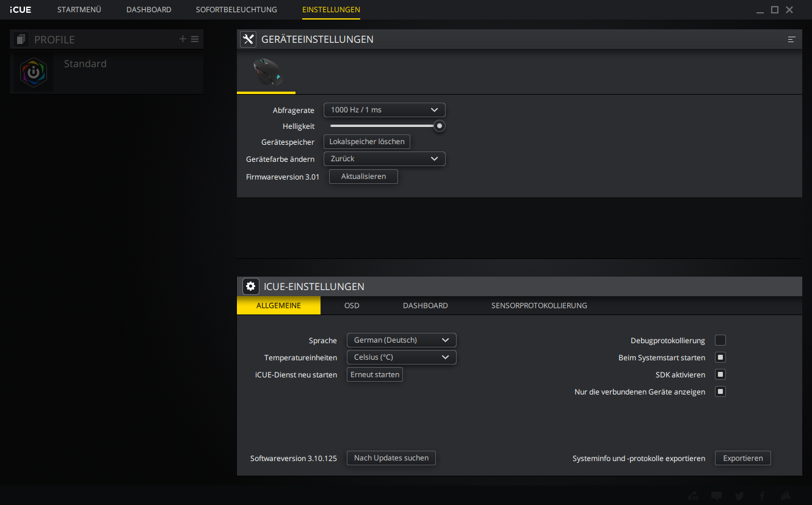Click the add profile plus icon
This screenshot has width=812, height=505.
click(x=183, y=39)
